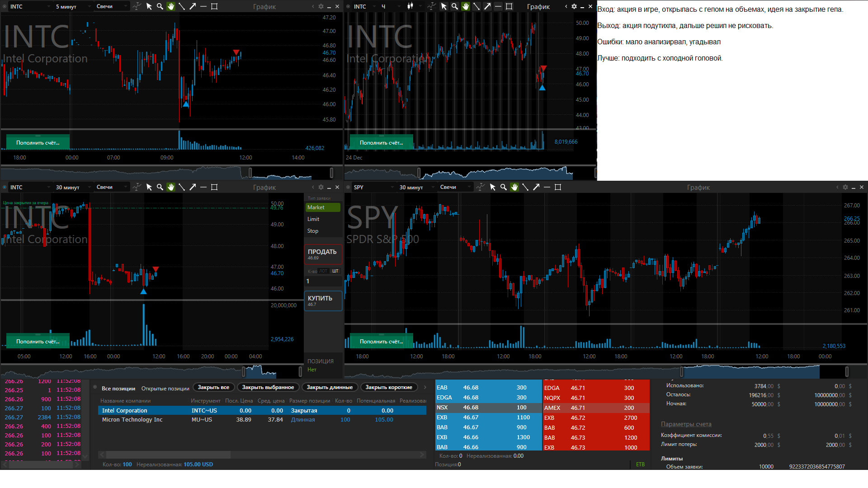Open 30 минут timeframe dropdown in SPY chart
Screen dimensions: 868x488
point(416,187)
